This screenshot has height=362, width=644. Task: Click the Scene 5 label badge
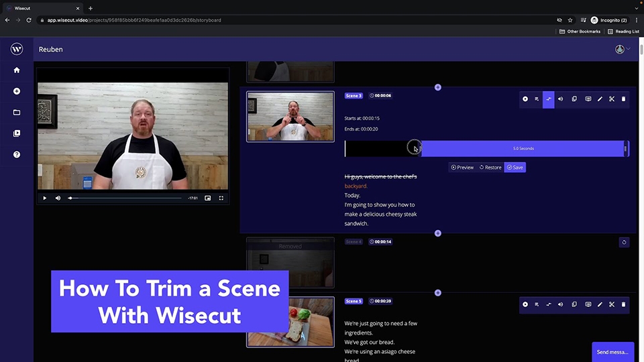tap(354, 301)
